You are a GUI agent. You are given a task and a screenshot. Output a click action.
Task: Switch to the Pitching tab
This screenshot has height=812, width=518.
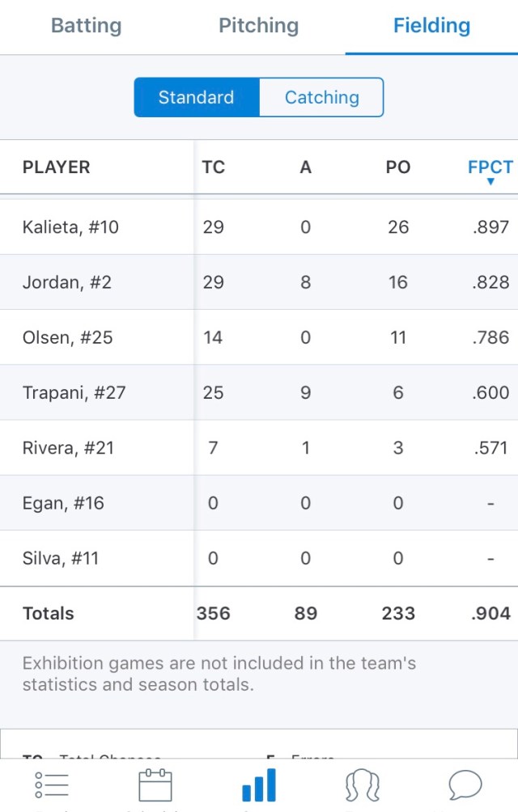258,26
